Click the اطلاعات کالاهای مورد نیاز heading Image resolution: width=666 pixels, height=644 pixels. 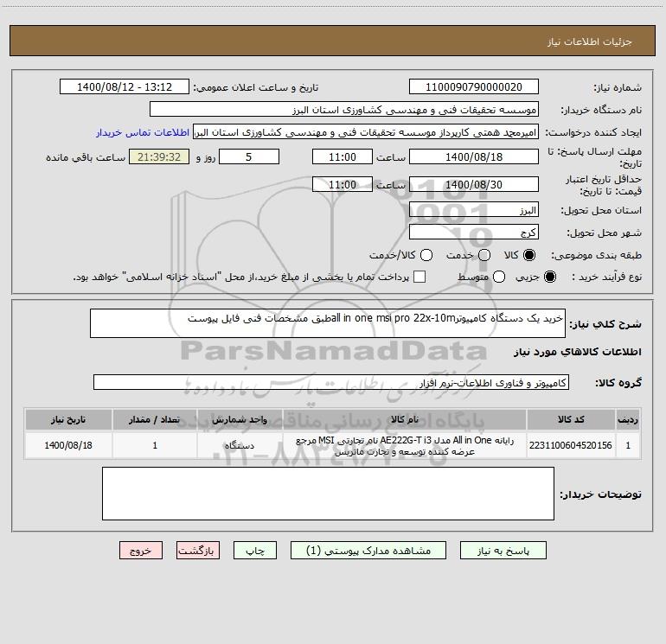tap(577, 352)
